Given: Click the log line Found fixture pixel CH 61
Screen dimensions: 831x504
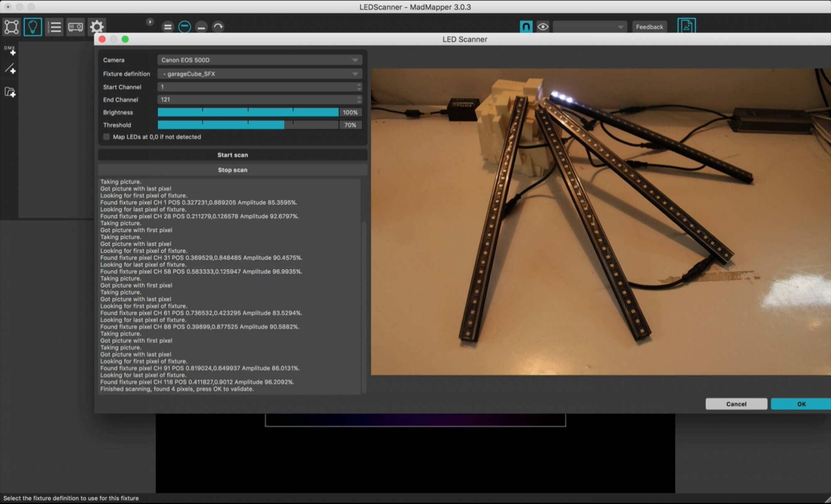Looking at the screenshot, I should click(201, 313).
